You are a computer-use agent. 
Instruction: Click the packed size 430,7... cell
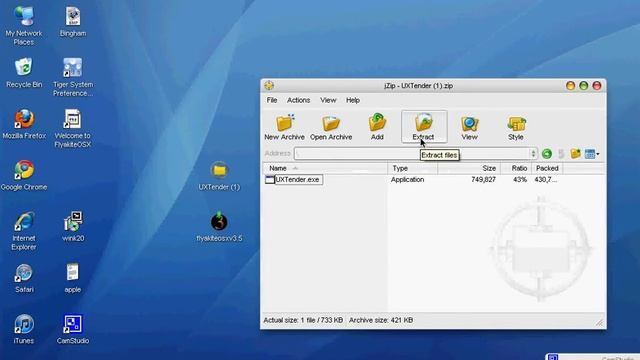pos(545,180)
